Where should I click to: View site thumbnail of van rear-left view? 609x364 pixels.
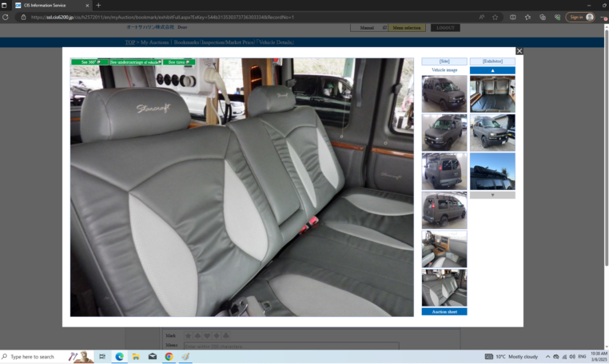444,171
